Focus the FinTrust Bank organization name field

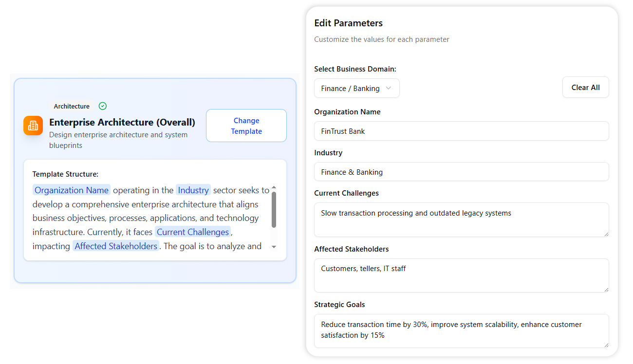461,131
